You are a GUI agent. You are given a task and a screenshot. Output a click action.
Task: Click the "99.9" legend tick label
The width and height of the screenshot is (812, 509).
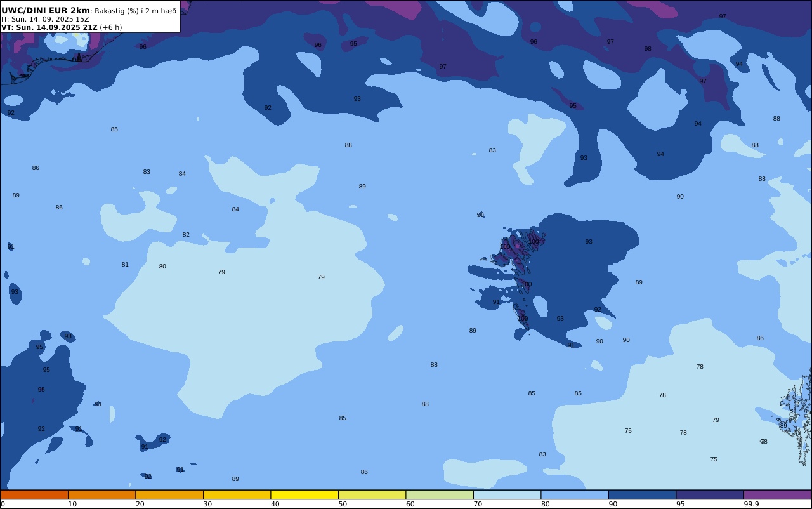[752, 504]
